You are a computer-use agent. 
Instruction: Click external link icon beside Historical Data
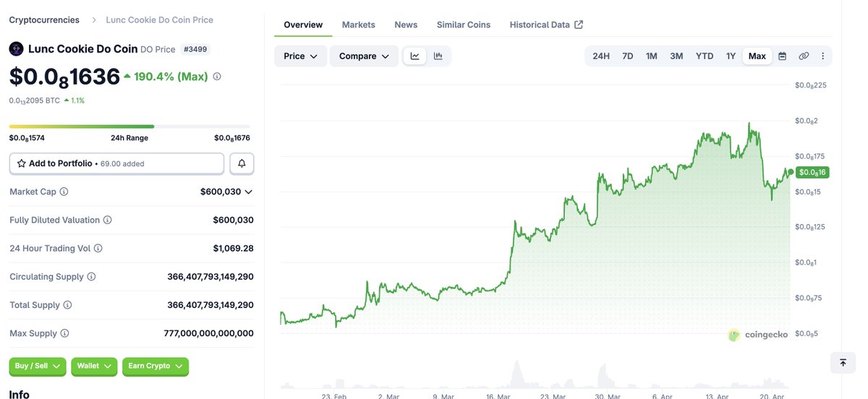[x=579, y=25]
